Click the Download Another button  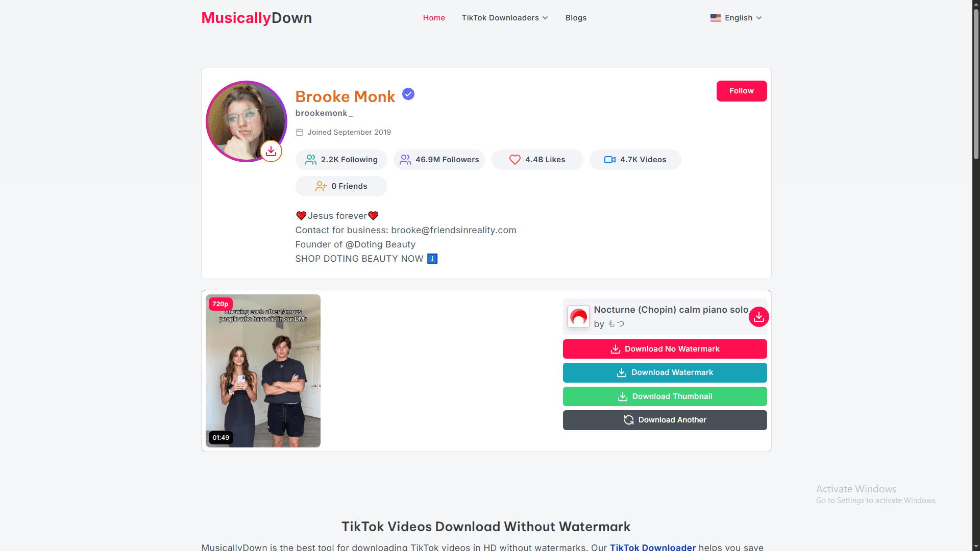point(665,420)
